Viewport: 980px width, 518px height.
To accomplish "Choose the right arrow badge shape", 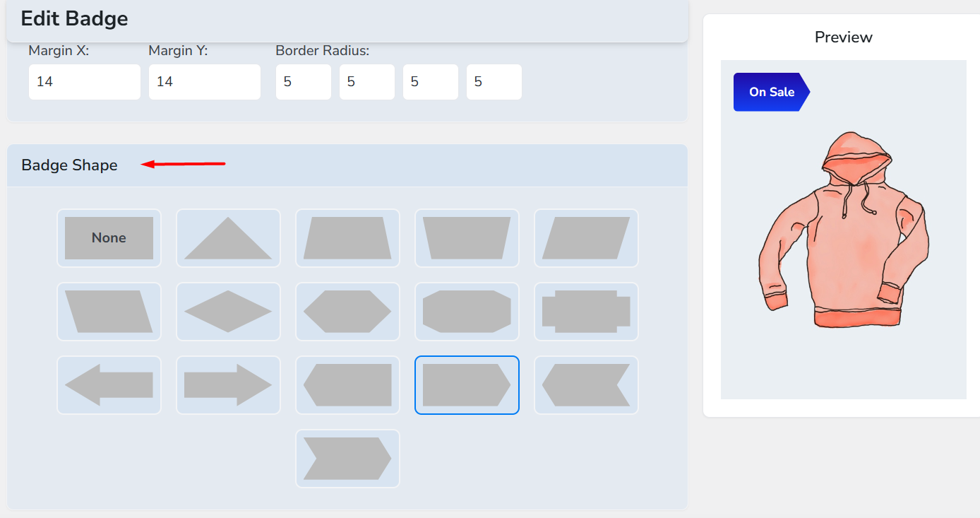I will click(228, 385).
